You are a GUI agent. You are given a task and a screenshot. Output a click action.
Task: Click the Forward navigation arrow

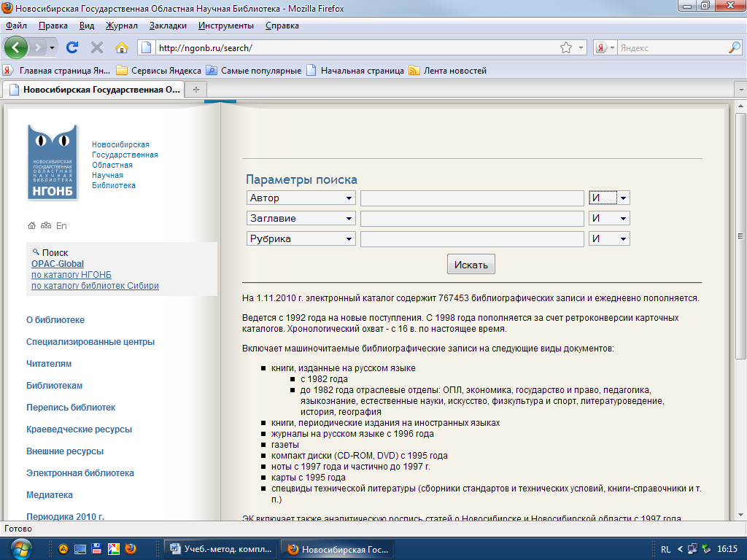pyautogui.click(x=38, y=47)
